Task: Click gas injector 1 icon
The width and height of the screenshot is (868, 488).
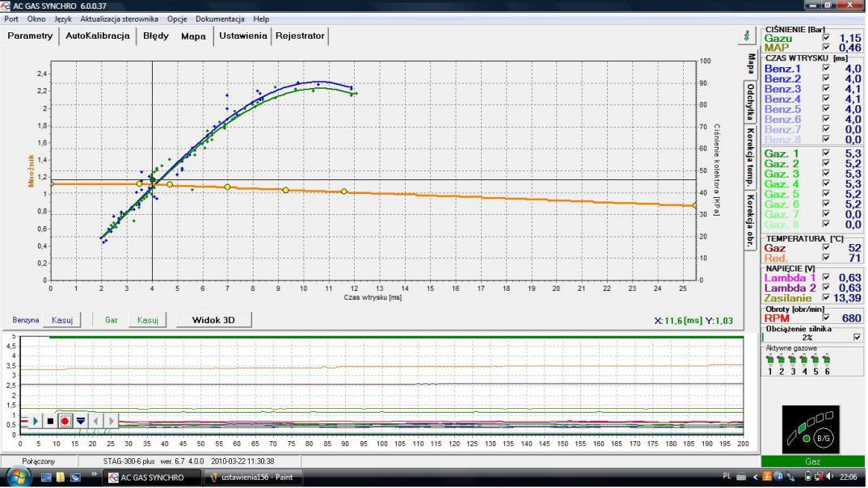Action: (x=770, y=360)
